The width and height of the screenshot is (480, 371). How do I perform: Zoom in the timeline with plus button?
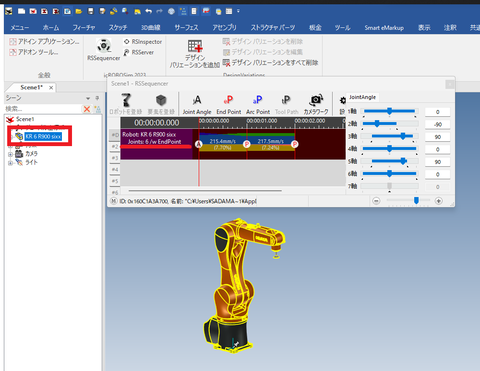[438, 201]
